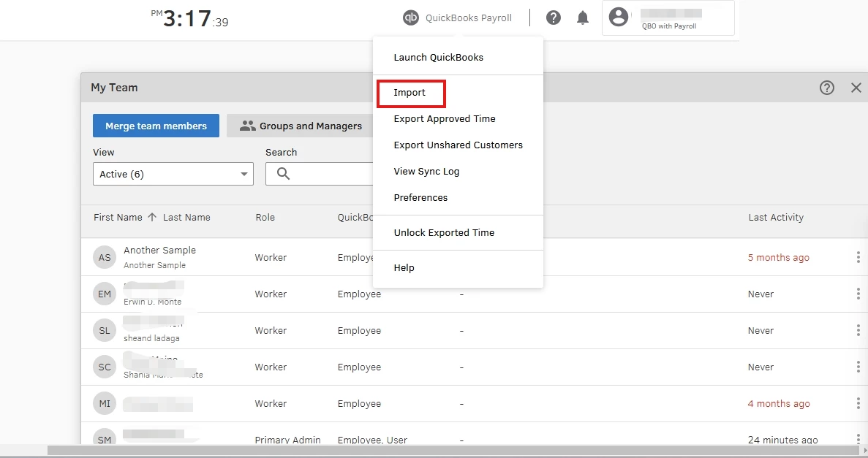Screen dimensions: 868x458
Task: Click the Role column header
Action: (x=265, y=218)
